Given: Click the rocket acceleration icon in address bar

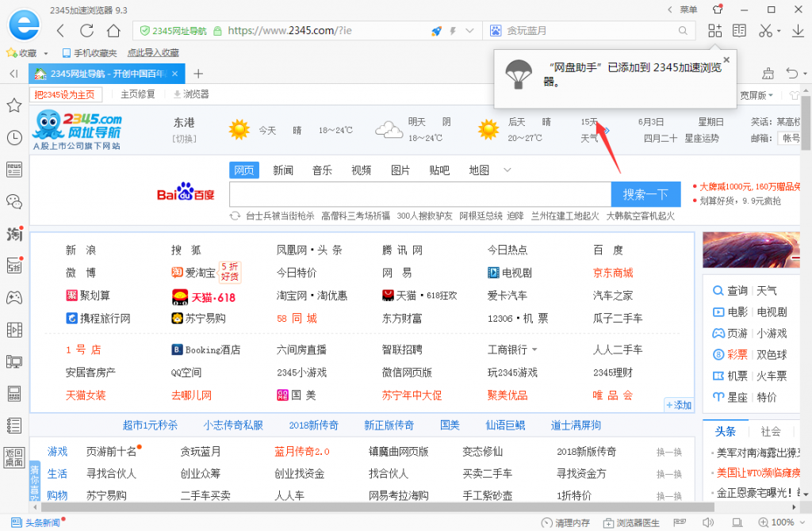Looking at the screenshot, I should click(x=437, y=31).
